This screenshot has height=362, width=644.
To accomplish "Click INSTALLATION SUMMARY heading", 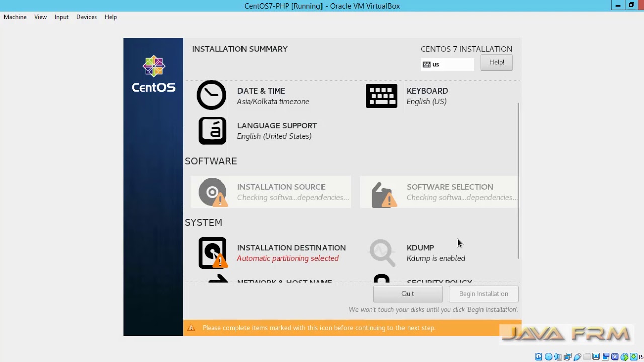I will 240,49.
